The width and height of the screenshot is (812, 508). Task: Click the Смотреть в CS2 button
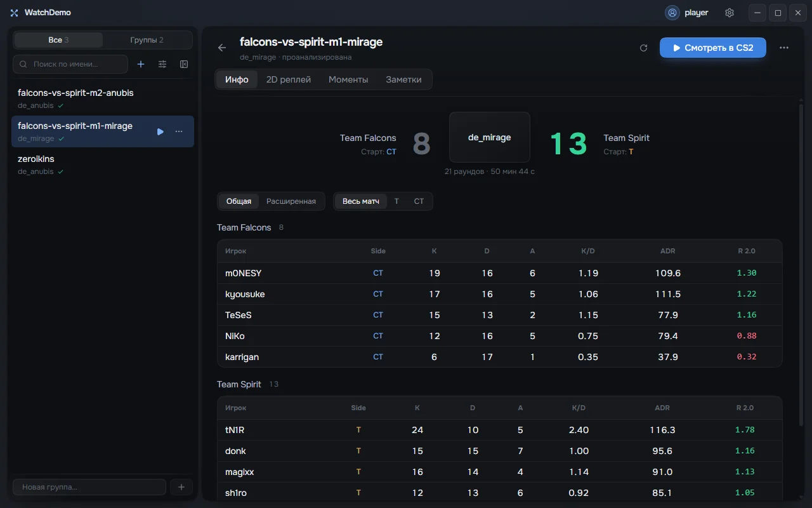click(x=713, y=48)
